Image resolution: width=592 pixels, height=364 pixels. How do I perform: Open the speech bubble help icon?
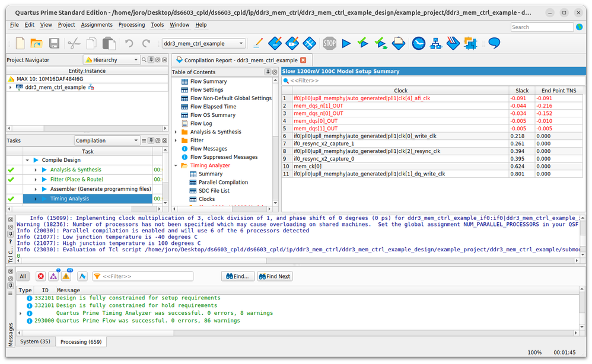pyautogui.click(x=494, y=43)
